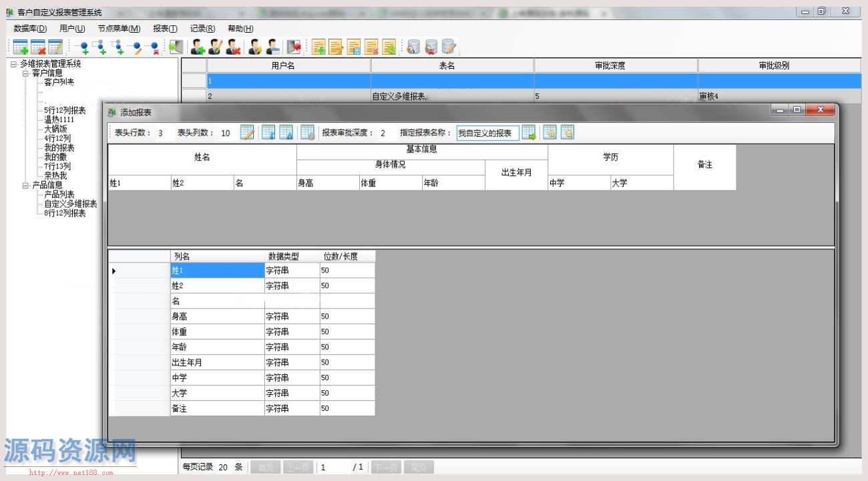
Task: Click the 下一页 pagination button
Action: (385, 468)
